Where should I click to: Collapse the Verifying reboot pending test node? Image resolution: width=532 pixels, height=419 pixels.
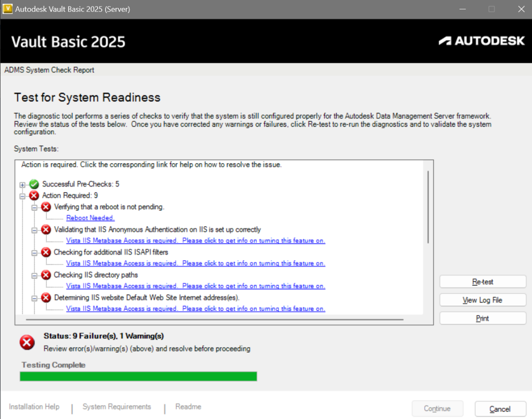point(35,206)
